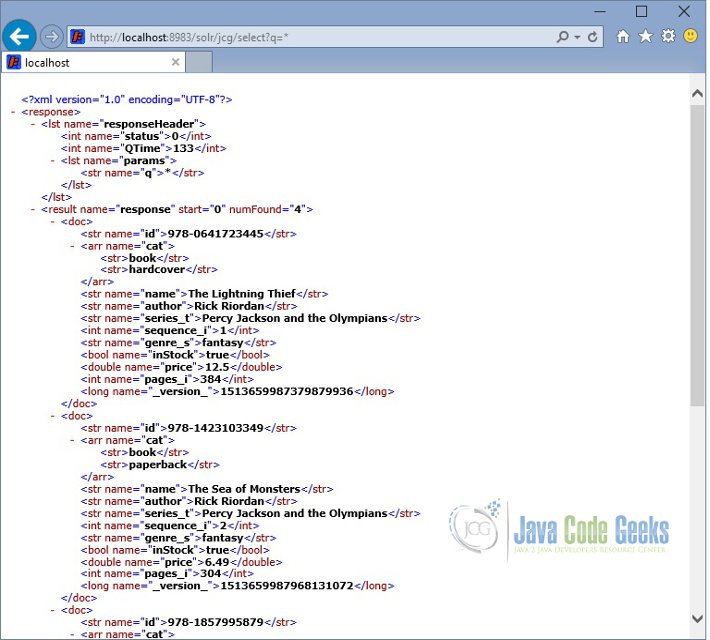Click the scrollbar down arrow
Screen dimensions: 710x640
pos(697,618)
